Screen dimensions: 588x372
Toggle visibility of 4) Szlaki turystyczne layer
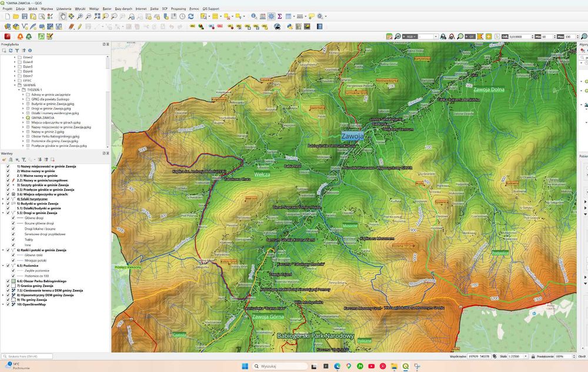click(x=8, y=199)
